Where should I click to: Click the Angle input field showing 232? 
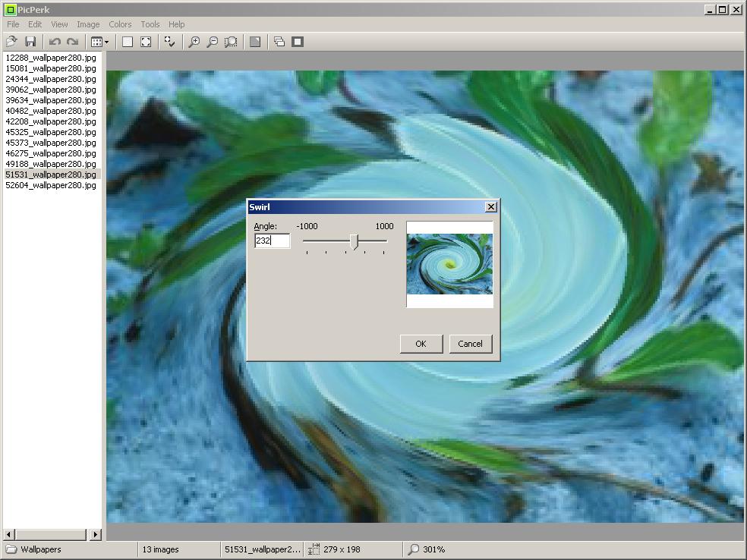pos(272,241)
